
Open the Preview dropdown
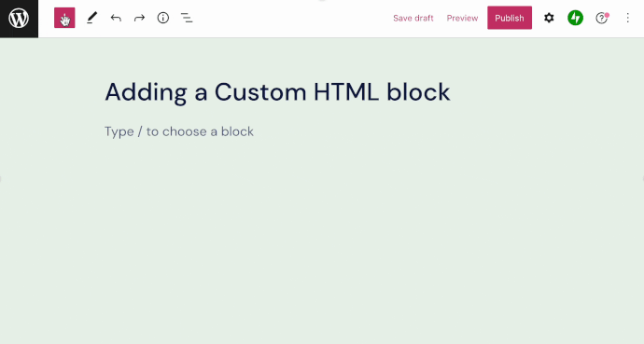click(462, 18)
